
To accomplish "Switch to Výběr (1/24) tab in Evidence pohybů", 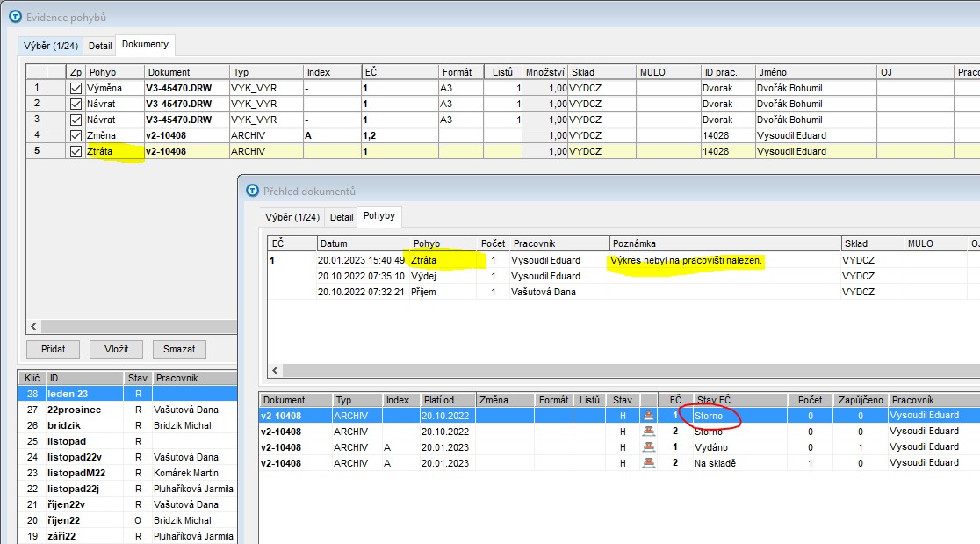I will tap(51, 46).
